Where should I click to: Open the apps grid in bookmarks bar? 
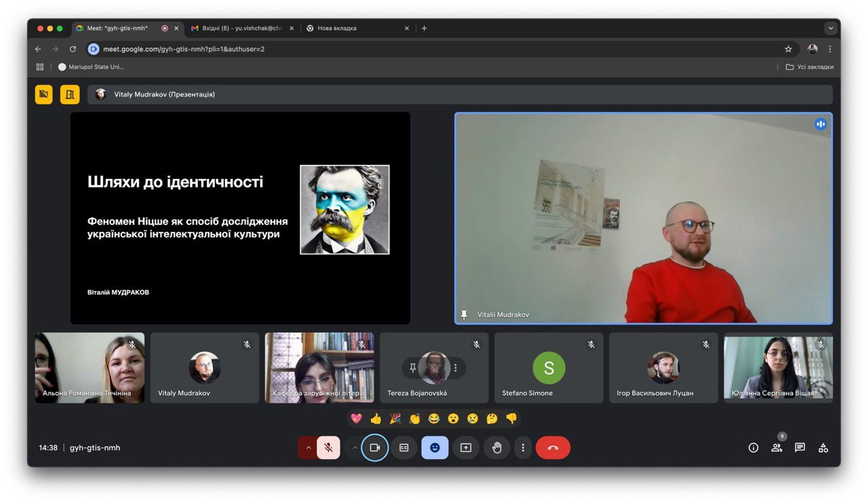[x=40, y=67]
